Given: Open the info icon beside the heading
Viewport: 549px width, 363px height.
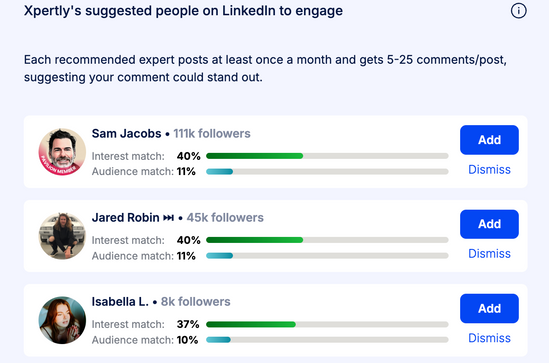Looking at the screenshot, I should 518,11.
